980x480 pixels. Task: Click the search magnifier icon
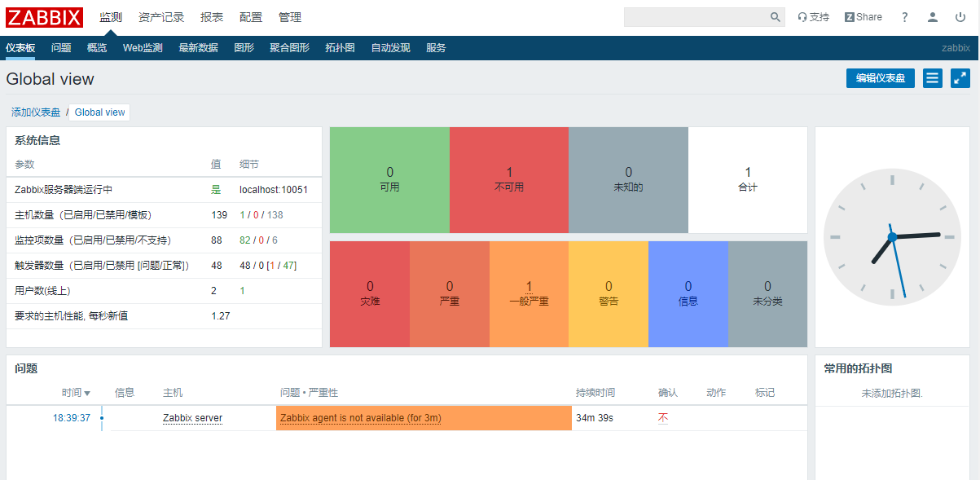point(776,17)
